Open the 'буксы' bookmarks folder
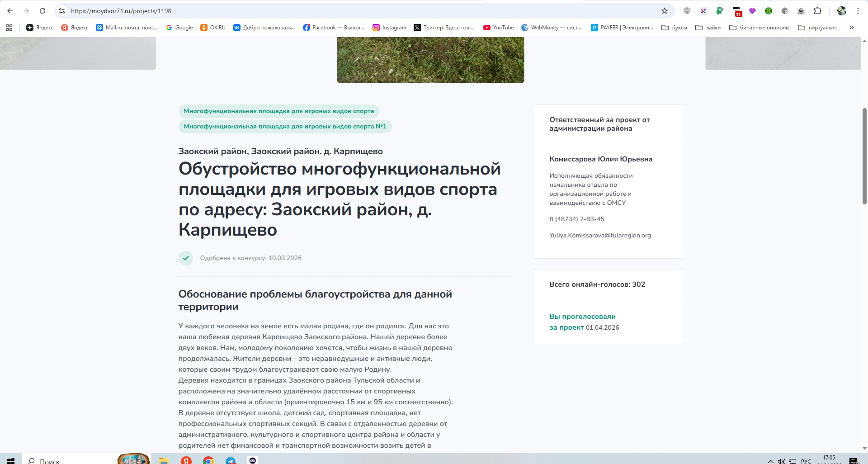This screenshot has width=868, height=464. tap(674, 28)
